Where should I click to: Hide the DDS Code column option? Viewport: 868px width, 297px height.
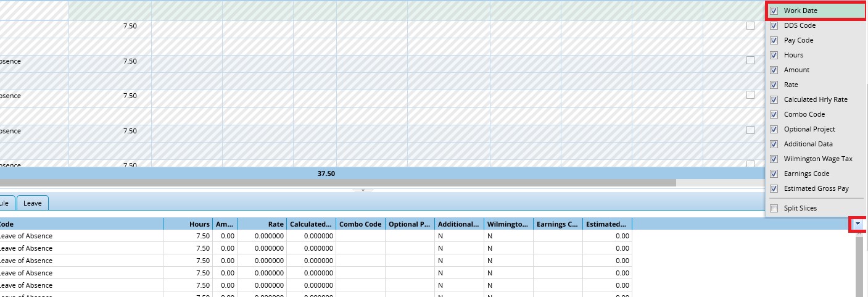click(774, 25)
